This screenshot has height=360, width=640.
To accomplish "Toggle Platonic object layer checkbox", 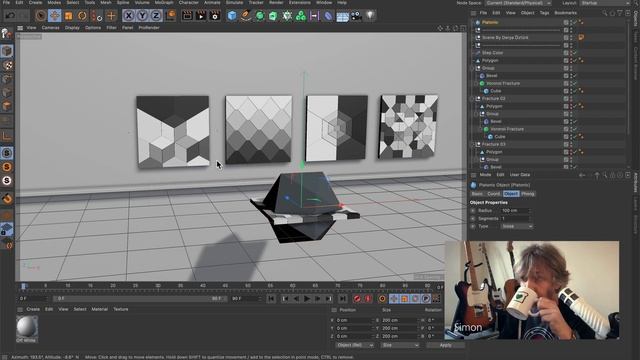I will (566, 22).
